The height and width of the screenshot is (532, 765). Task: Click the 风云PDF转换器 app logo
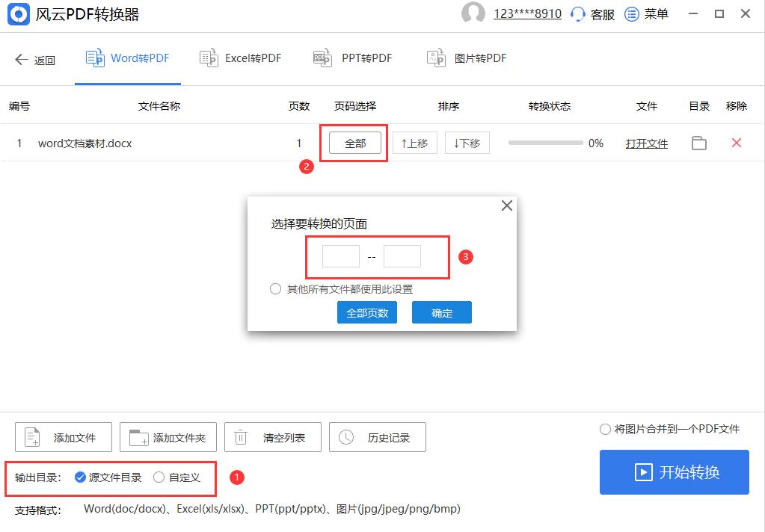coord(18,13)
